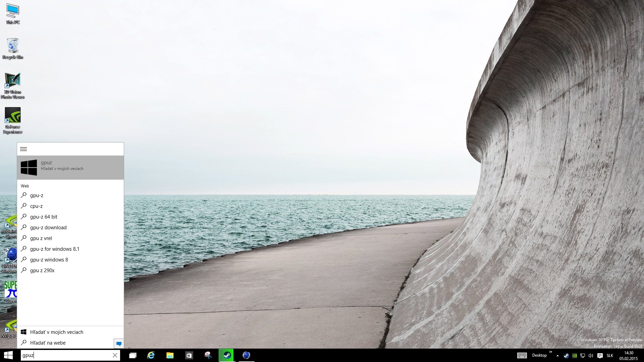Launch GeForce Experience desktop shortcut

[x=13, y=120]
